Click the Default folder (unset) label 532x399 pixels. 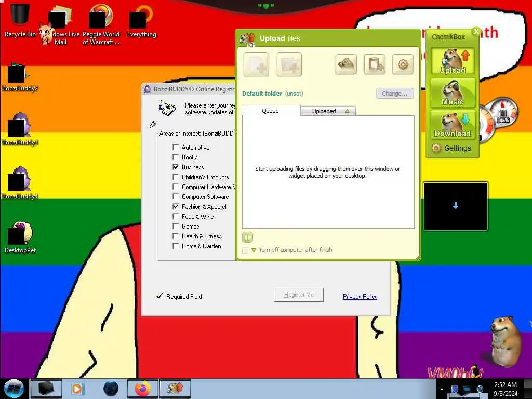[272, 94]
